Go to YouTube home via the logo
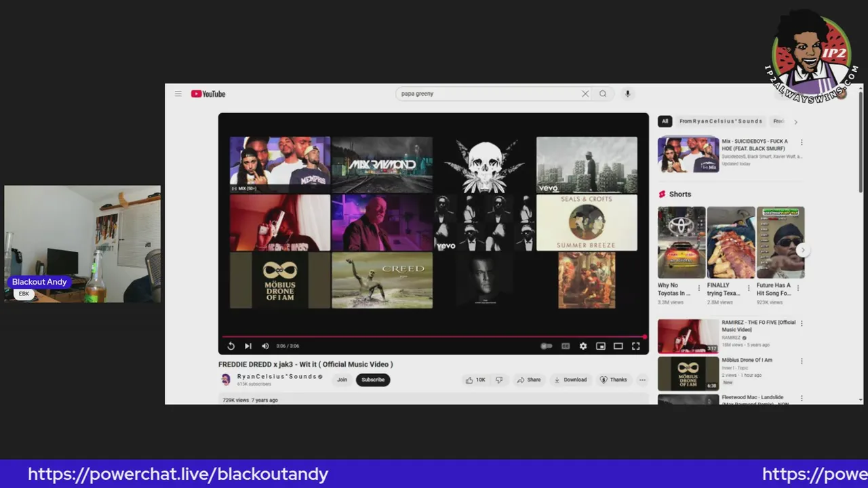The width and height of the screenshot is (868, 488). pyautogui.click(x=208, y=94)
